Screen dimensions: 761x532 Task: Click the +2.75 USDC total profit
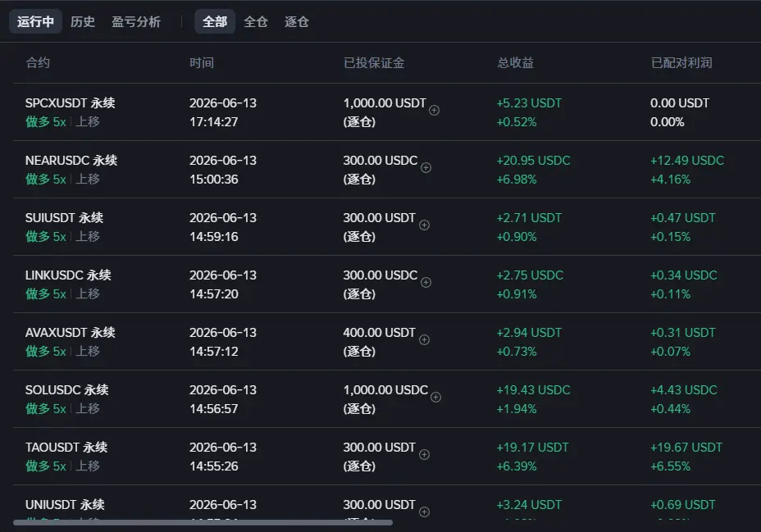[x=530, y=275]
